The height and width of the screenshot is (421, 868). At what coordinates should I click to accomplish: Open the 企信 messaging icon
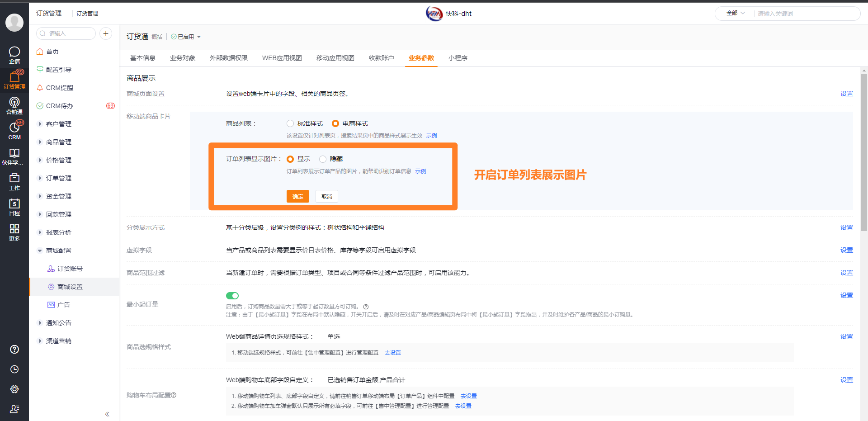[14, 55]
